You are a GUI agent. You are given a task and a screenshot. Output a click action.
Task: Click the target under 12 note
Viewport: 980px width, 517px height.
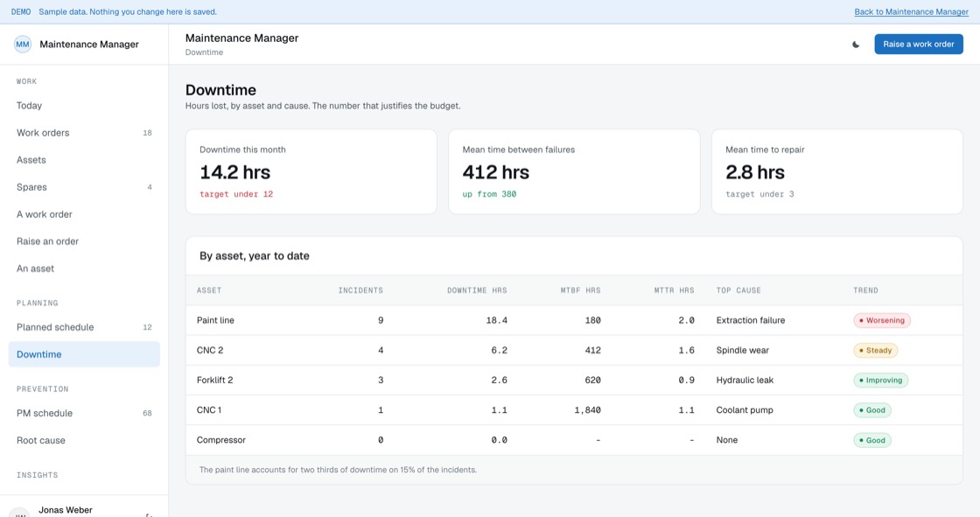236,194
